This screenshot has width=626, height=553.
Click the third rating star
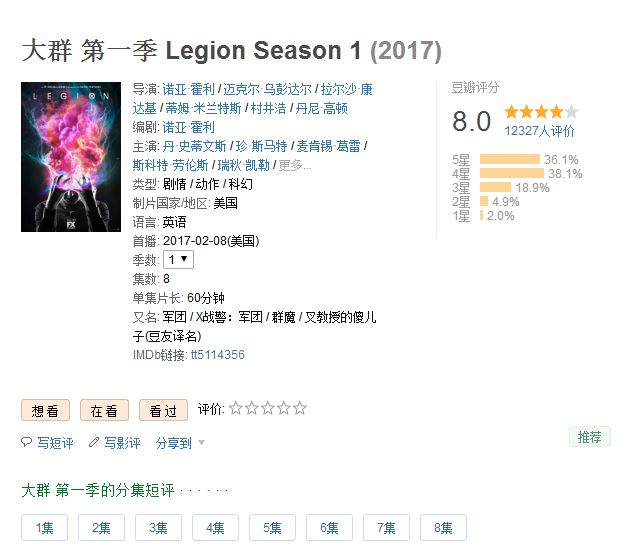click(268, 408)
